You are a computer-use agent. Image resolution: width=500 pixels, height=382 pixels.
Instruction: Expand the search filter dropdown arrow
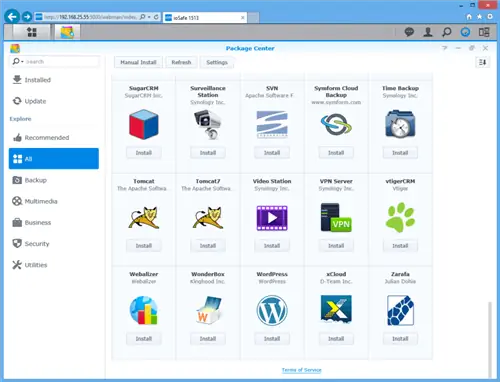22,62
